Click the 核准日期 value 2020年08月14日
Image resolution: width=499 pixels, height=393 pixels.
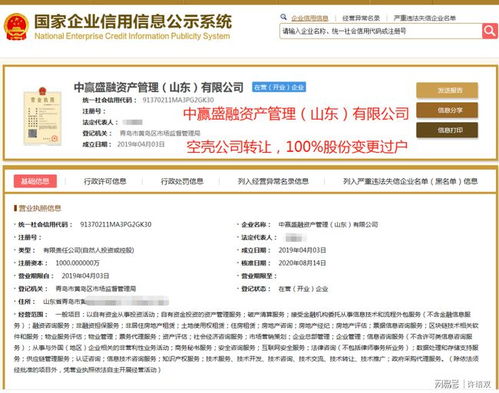pos(302,263)
